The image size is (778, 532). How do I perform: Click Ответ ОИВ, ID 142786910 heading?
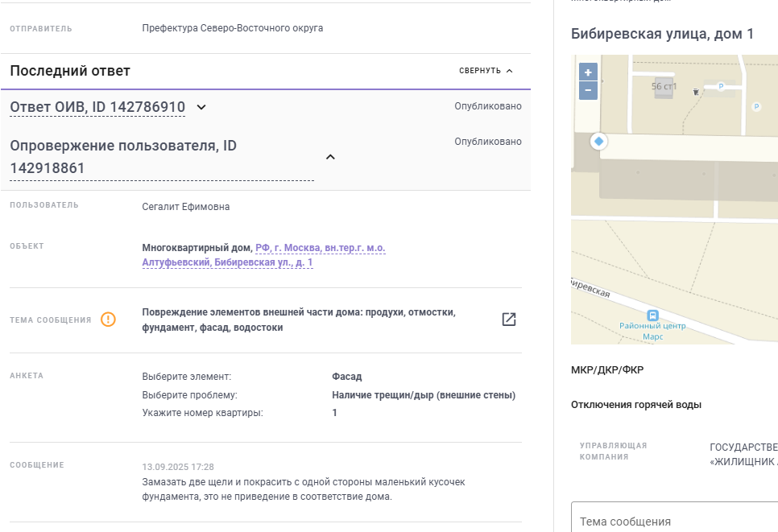click(97, 107)
